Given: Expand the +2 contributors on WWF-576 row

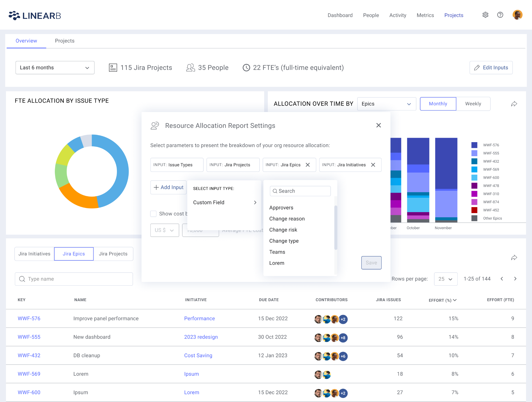Looking at the screenshot, I should (343, 319).
